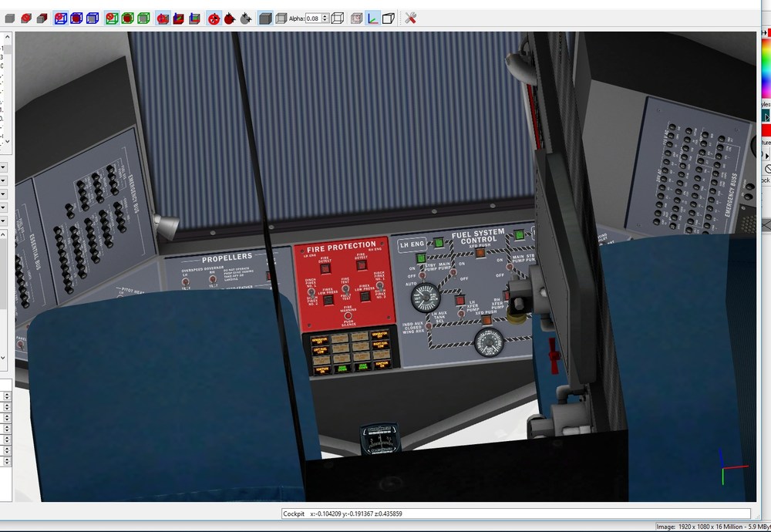Click the XYZ axis gizmo in viewport corner
The height and width of the screenshot is (532, 771).
click(732, 466)
